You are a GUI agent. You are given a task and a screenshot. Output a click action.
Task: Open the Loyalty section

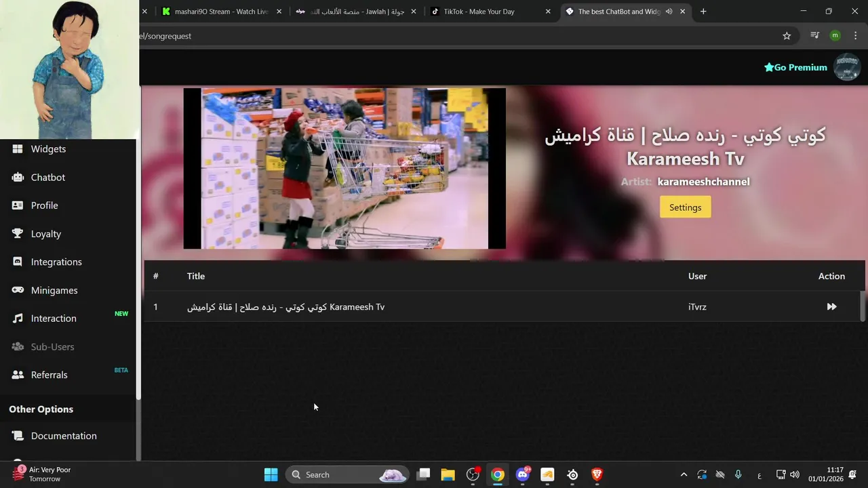(x=46, y=234)
